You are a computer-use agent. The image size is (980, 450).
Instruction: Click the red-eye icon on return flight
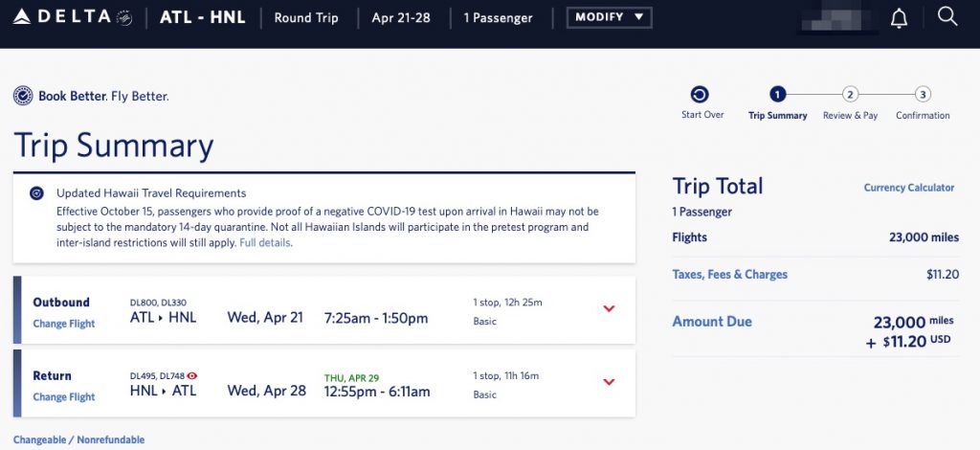(192, 376)
